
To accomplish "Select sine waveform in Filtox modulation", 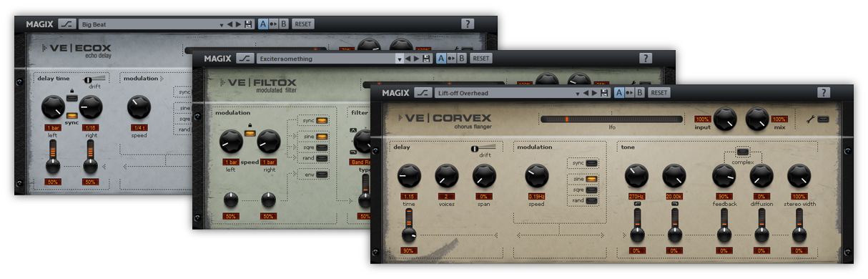I will tap(322, 136).
